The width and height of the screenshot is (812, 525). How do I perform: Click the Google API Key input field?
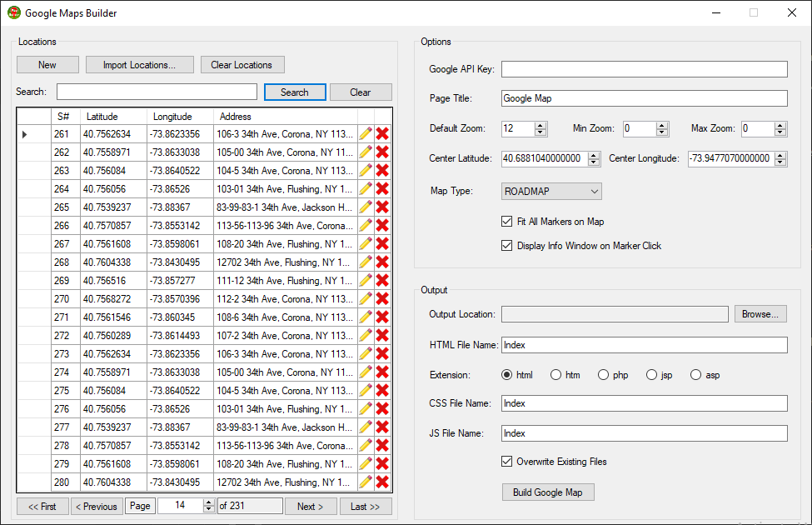pyautogui.click(x=644, y=69)
